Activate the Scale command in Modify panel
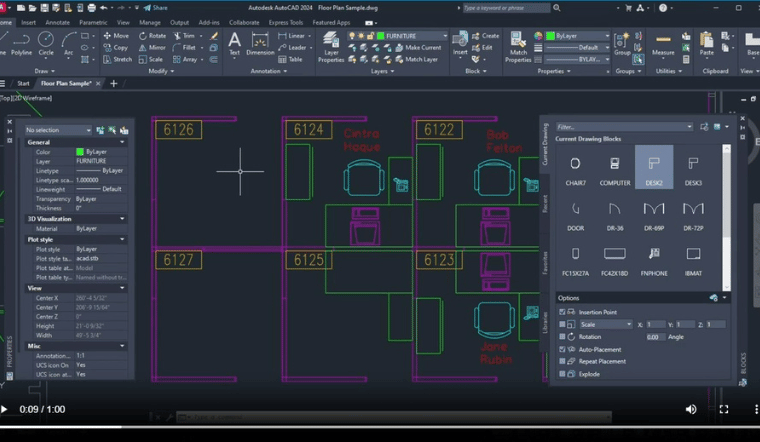This screenshot has width=760, height=442. pos(151,59)
